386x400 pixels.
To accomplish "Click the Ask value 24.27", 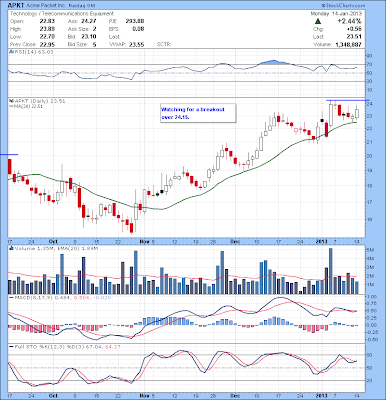I will click(x=90, y=21).
